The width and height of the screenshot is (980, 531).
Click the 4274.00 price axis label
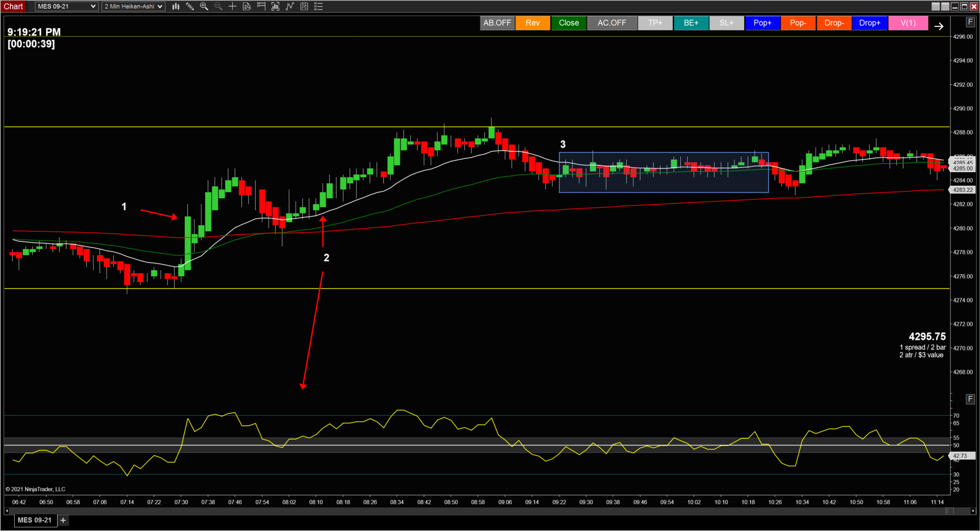pos(963,300)
